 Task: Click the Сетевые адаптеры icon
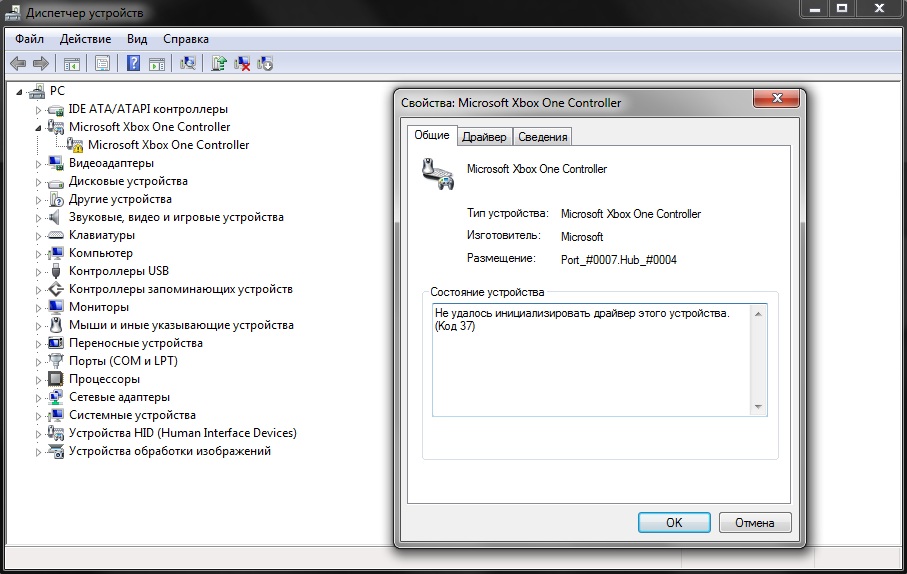[x=56, y=397]
